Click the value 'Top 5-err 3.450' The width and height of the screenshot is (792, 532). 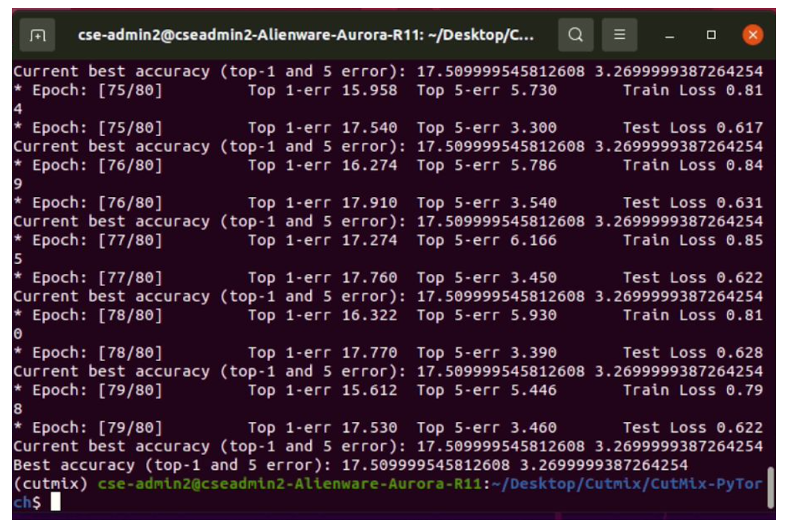[486, 277]
